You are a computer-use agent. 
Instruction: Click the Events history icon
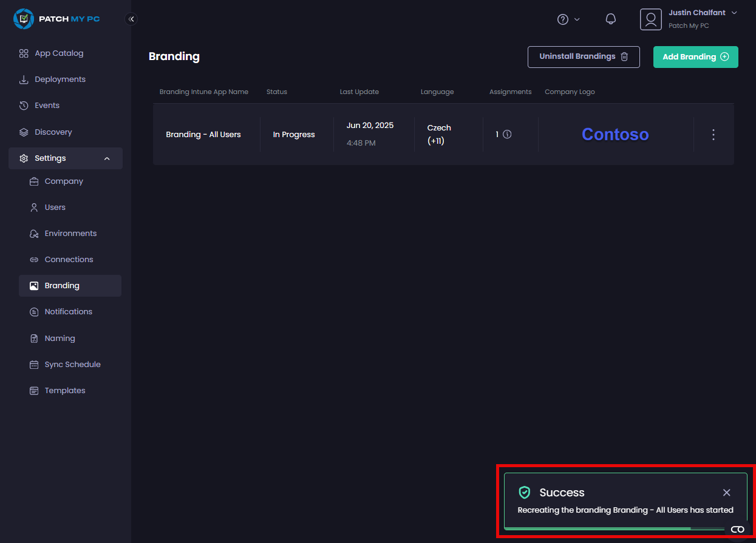tap(24, 106)
